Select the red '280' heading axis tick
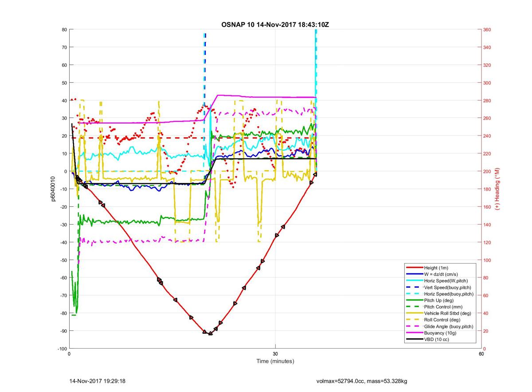The image size is (532, 392). (x=488, y=101)
